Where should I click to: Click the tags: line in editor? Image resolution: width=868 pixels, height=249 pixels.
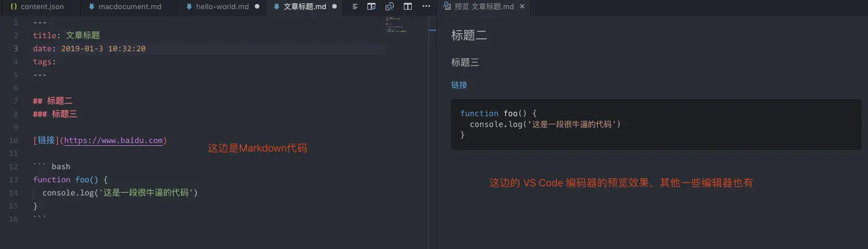[x=44, y=62]
